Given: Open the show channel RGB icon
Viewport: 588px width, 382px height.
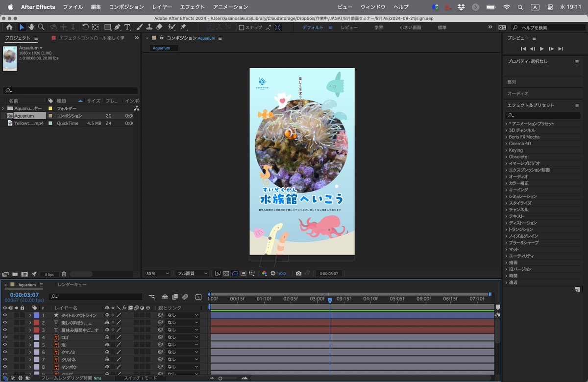Looking at the screenshot, I should (265, 273).
